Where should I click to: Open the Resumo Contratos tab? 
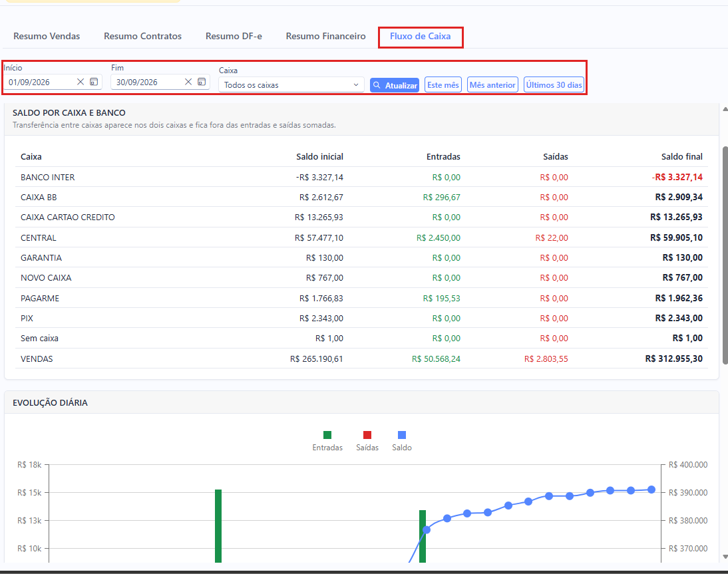coord(142,36)
